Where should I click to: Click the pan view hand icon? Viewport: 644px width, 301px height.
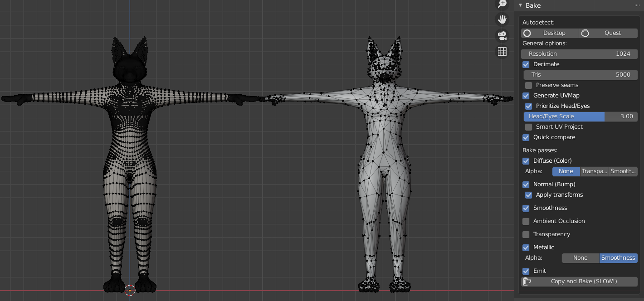[x=502, y=19]
